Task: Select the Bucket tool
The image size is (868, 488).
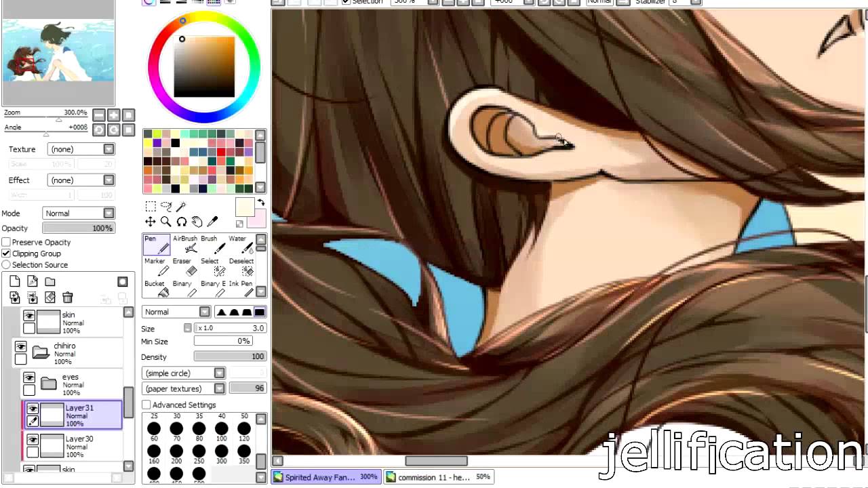Action: tap(156, 289)
